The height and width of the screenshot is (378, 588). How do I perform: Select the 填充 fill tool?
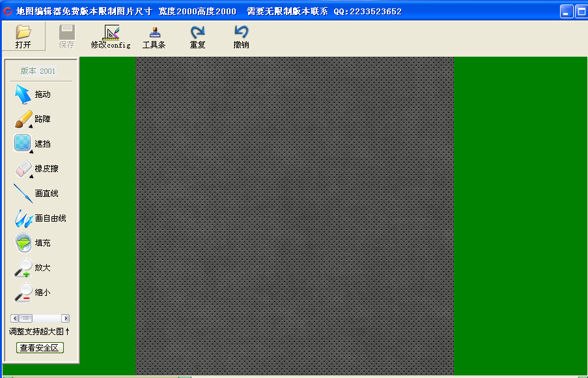click(33, 243)
